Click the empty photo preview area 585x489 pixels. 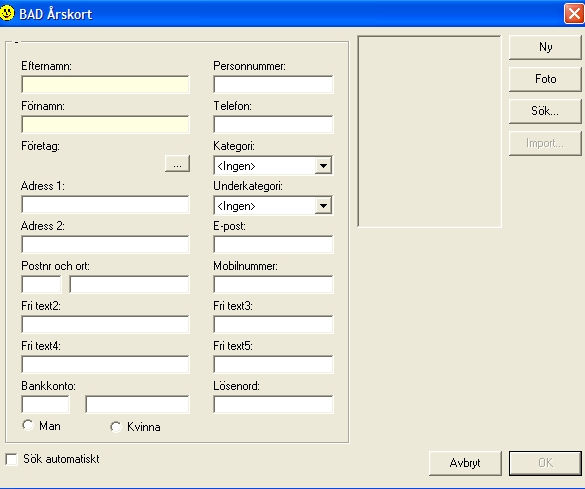(x=429, y=131)
